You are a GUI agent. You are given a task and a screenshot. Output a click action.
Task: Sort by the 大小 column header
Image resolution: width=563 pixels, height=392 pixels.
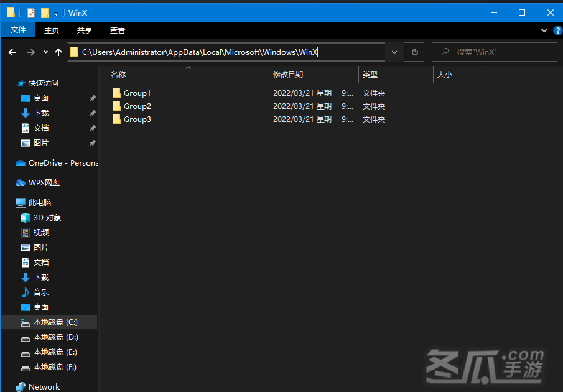(x=445, y=74)
